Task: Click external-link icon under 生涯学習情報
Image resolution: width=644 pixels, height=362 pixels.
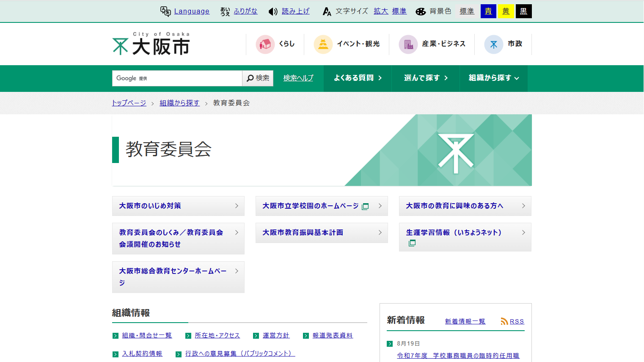Action: (412, 243)
